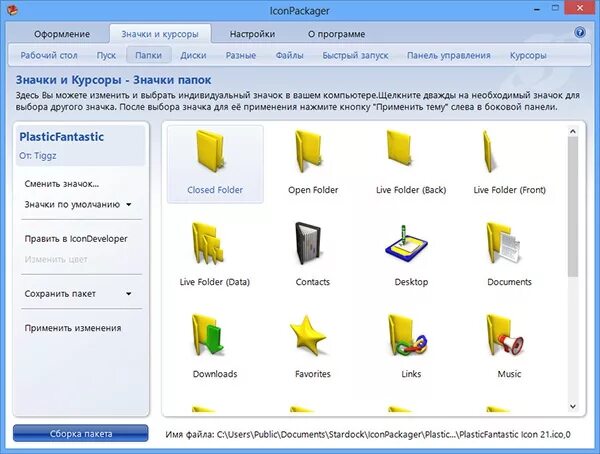Click the IconPackager app icon in title bar
Viewport: 600px width, 454px height.
(x=13, y=10)
